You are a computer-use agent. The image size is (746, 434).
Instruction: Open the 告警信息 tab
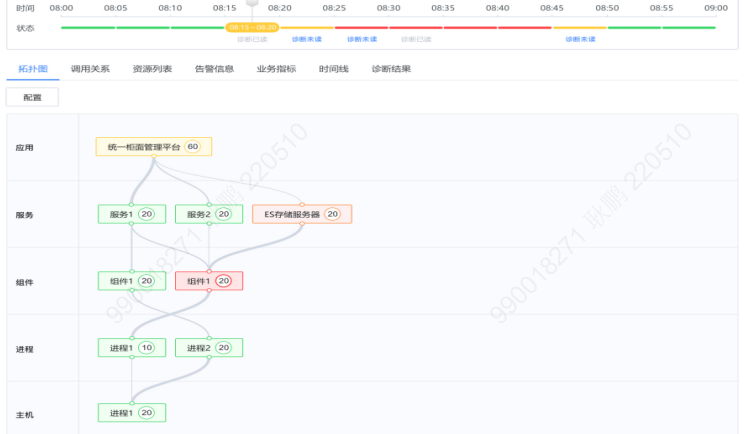tap(214, 69)
